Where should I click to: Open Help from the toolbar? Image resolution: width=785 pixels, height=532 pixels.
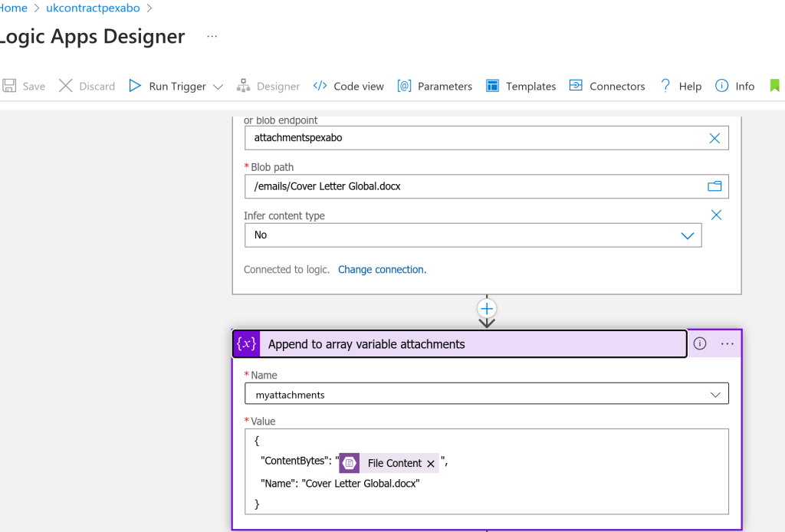[681, 86]
